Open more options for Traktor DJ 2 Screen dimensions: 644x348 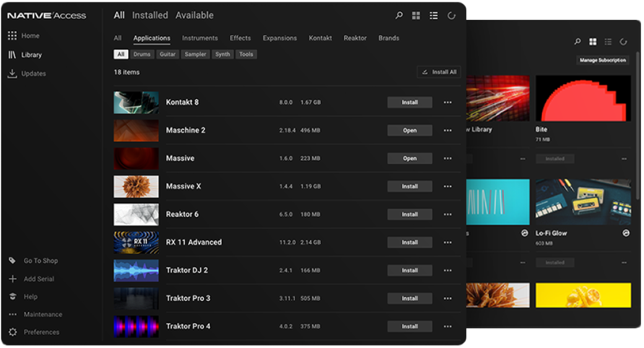(448, 271)
